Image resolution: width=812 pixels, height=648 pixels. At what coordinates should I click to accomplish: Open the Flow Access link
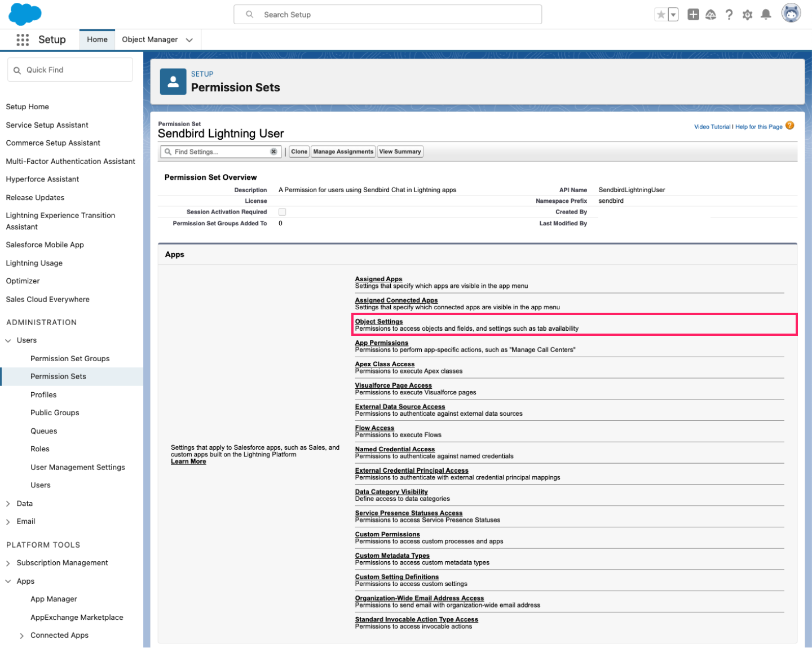coord(374,428)
